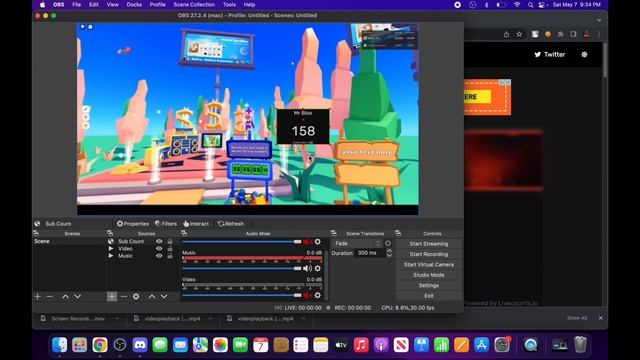Open the Docks menu
This screenshot has width=640, height=360.
[x=134, y=5]
